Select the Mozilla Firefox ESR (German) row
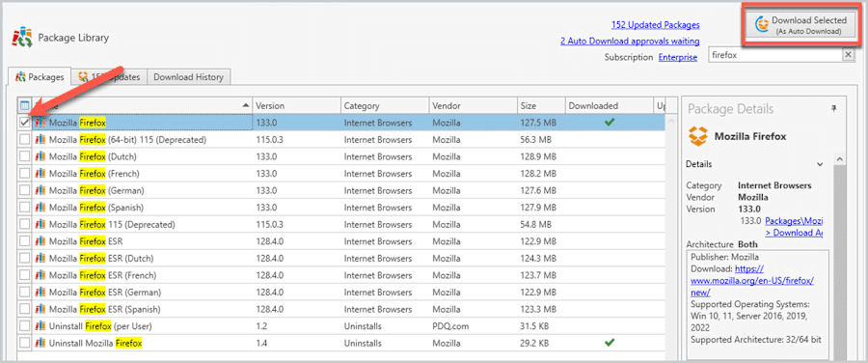 coord(341,293)
